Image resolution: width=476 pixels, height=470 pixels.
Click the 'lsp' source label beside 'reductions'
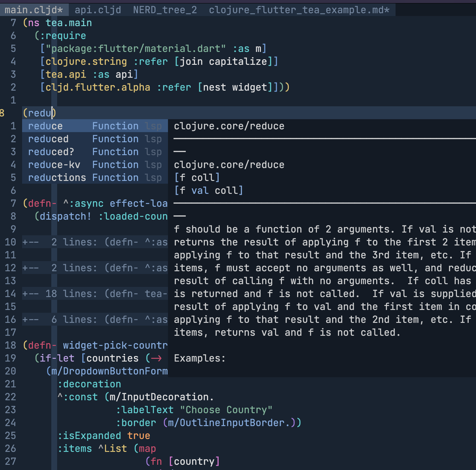pos(153,178)
